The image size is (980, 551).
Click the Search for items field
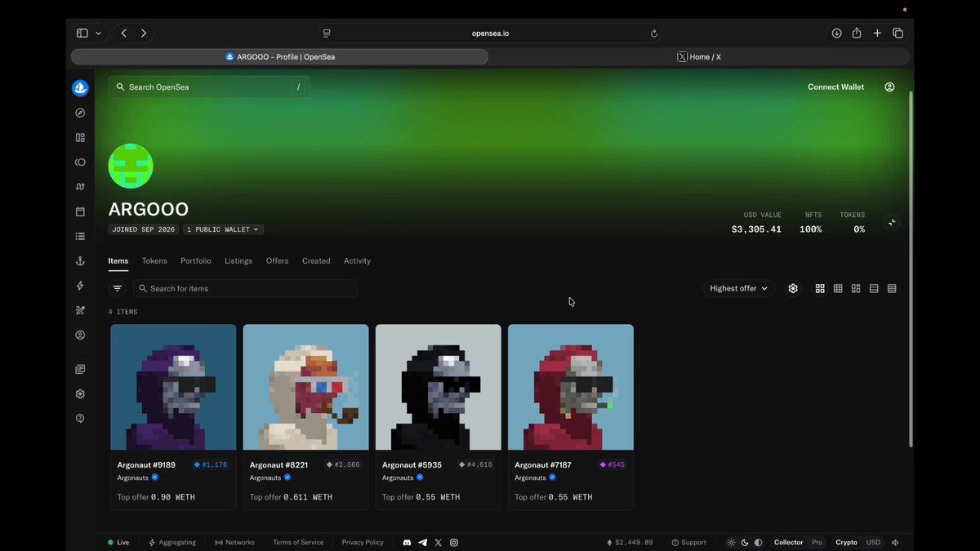coord(246,288)
